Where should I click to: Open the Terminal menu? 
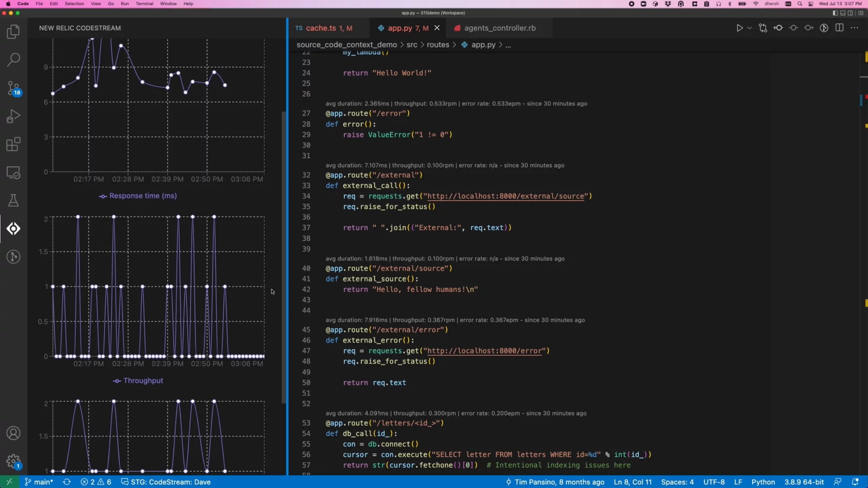[x=144, y=4]
